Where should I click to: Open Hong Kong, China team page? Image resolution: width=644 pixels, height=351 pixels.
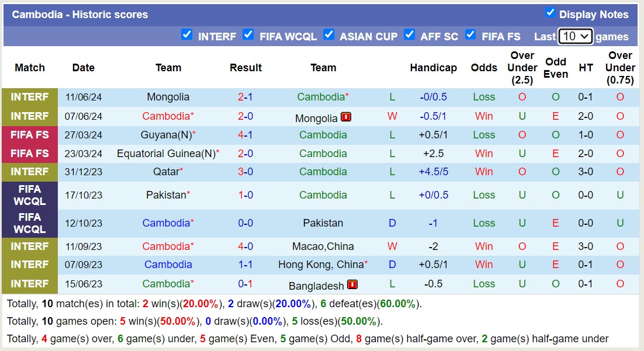321,265
